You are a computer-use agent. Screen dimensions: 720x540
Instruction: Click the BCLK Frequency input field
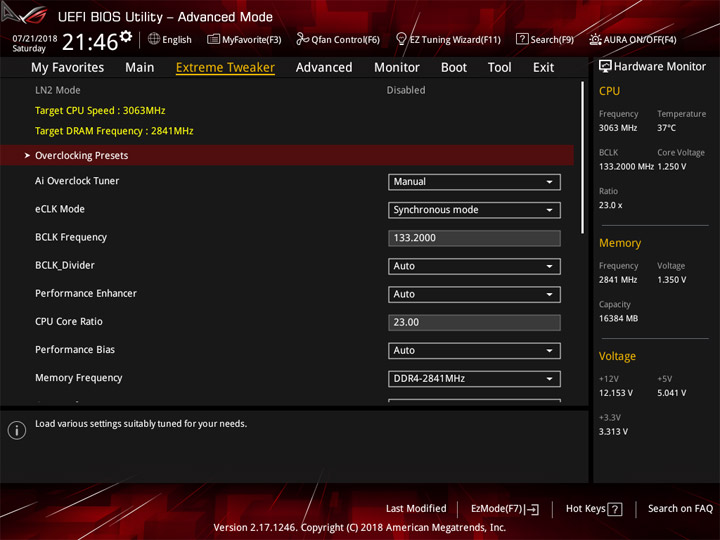[474, 238]
